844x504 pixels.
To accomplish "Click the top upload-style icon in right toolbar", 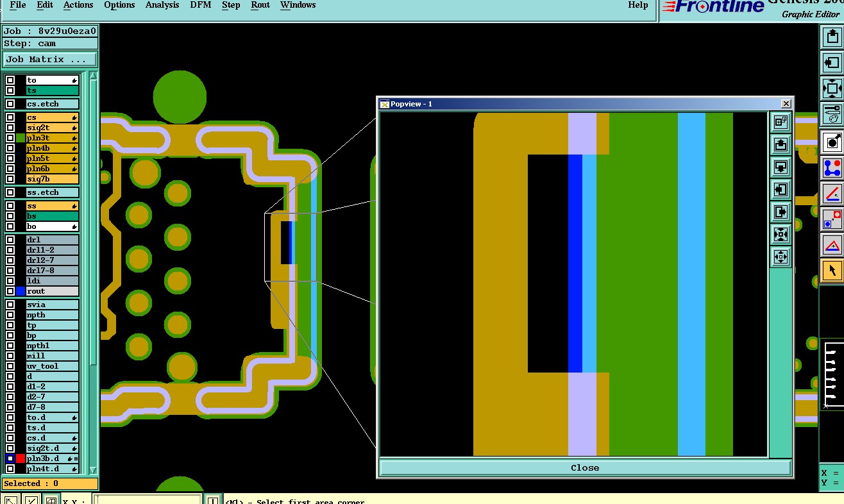I will (832, 37).
